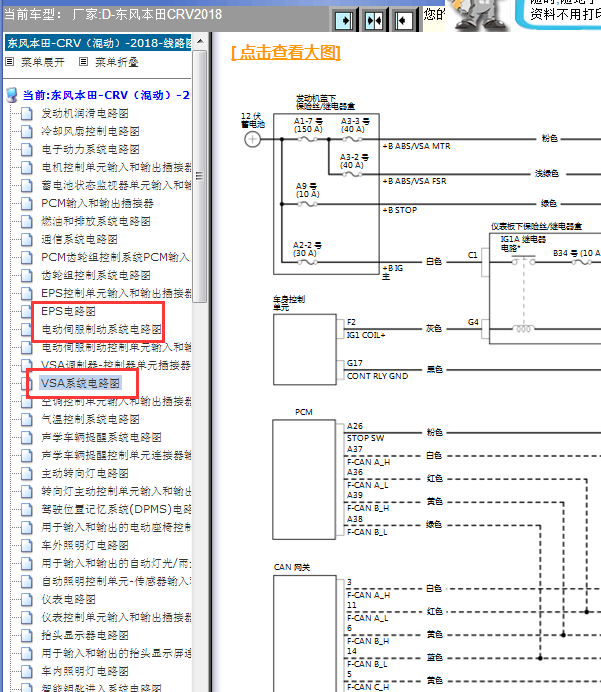Click the IG1A 继电器电路 label

pos(523,243)
